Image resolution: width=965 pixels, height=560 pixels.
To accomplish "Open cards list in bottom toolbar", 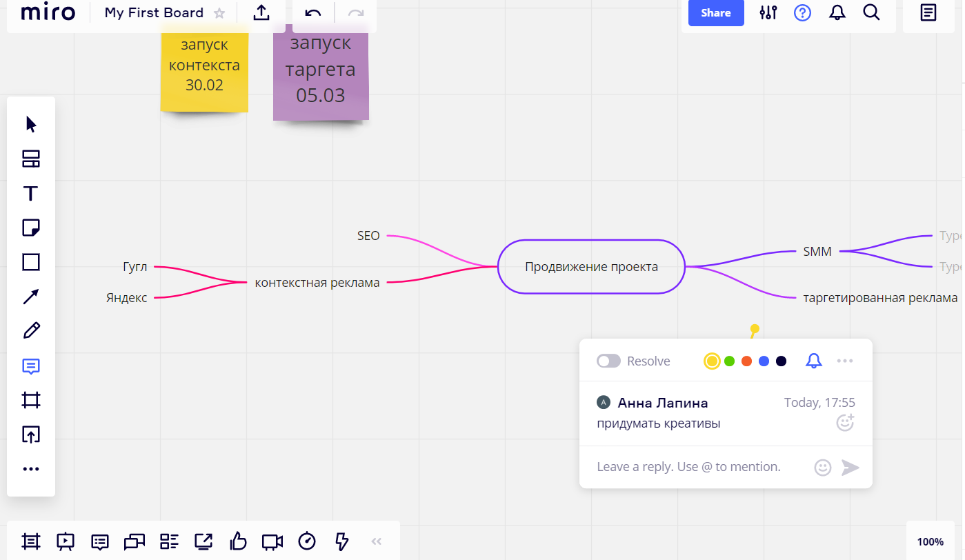I will pos(169,541).
